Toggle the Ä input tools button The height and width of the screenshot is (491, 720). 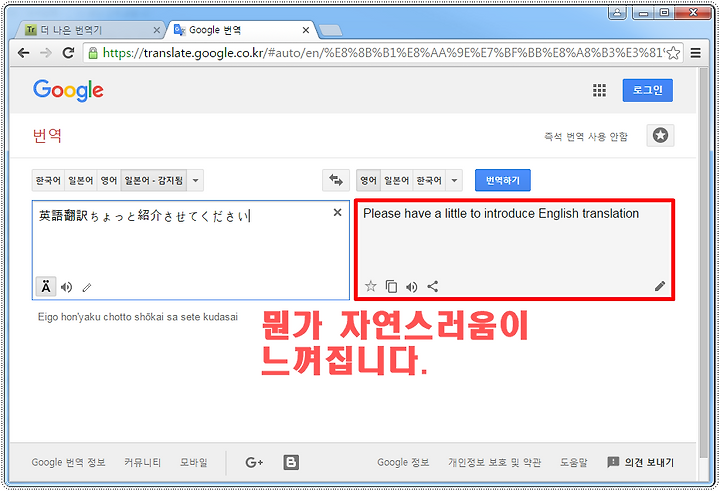point(46,287)
